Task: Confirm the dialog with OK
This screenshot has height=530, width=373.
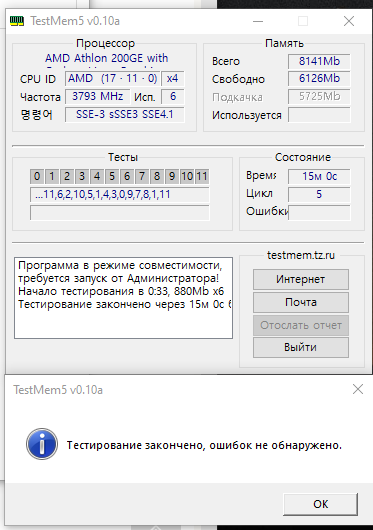Action: coord(320,504)
